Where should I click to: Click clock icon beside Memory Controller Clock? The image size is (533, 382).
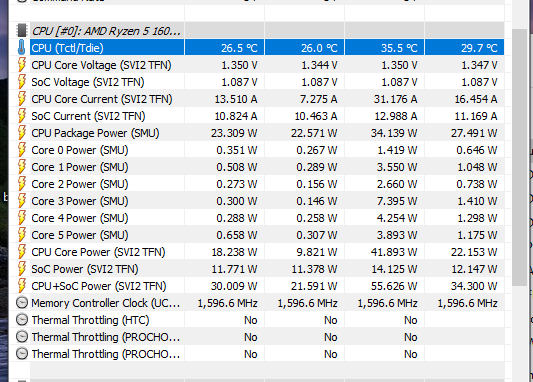(x=22, y=302)
